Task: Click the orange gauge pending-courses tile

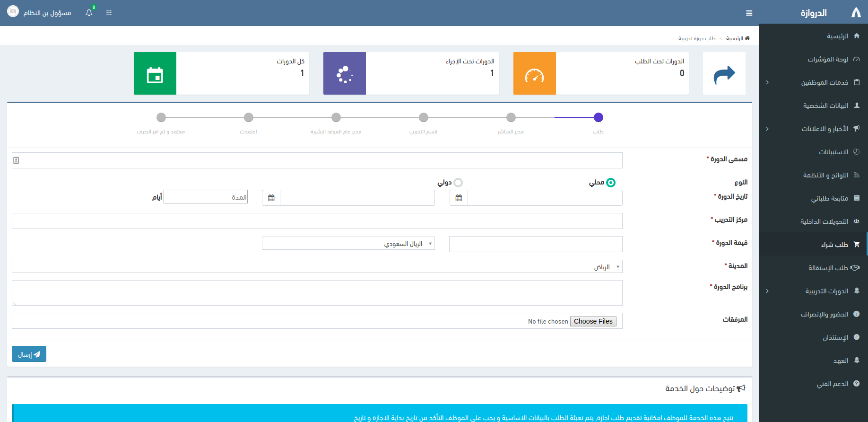Action: tap(534, 74)
